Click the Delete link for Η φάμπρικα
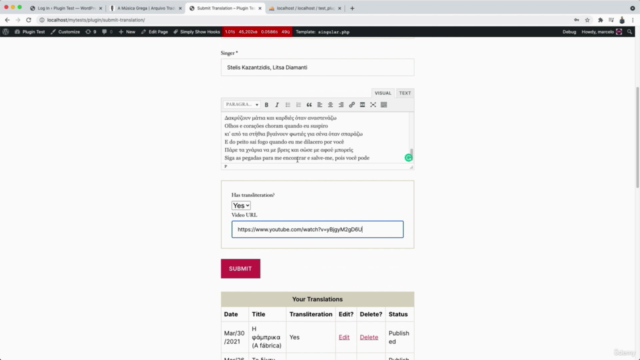 369,337
